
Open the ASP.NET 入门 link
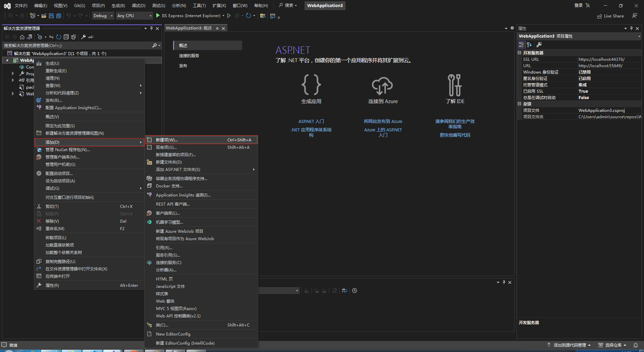311,121
